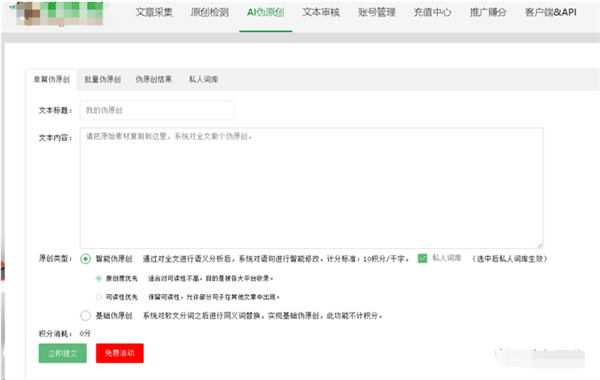Open the 文章采集 menu
Image resolution: width=600 pixels, height=380 pixels.
(154, 12)
